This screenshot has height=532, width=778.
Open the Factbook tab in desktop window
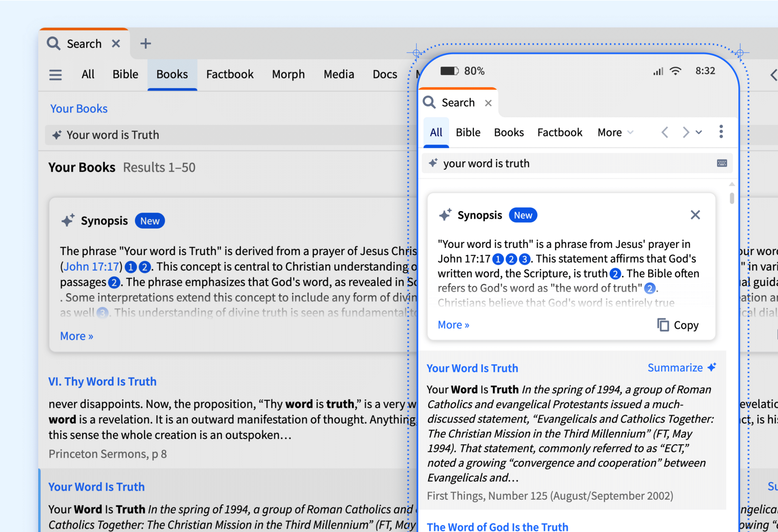click(230, 74)
